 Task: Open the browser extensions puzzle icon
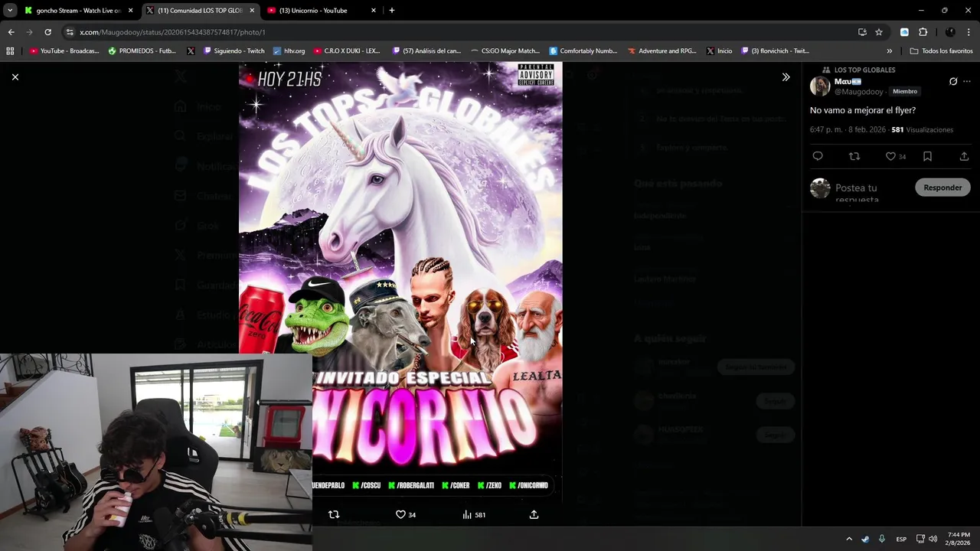click(923, 32)
